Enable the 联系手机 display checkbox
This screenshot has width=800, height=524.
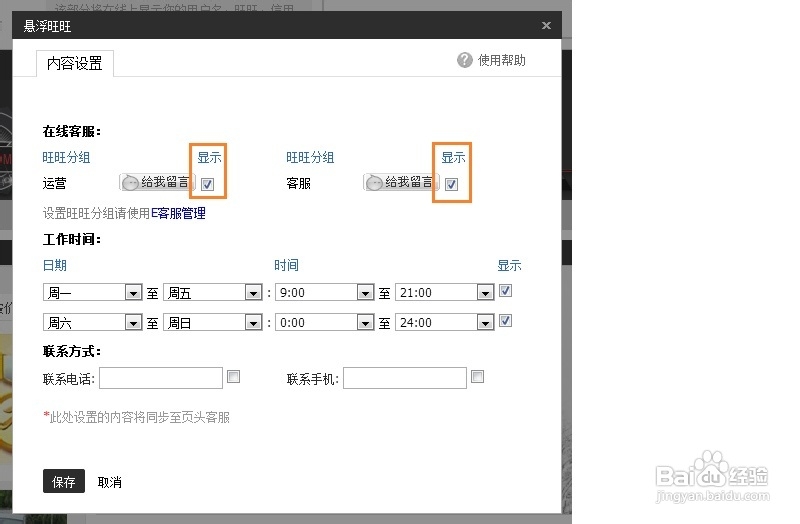(x=477, y=377)
